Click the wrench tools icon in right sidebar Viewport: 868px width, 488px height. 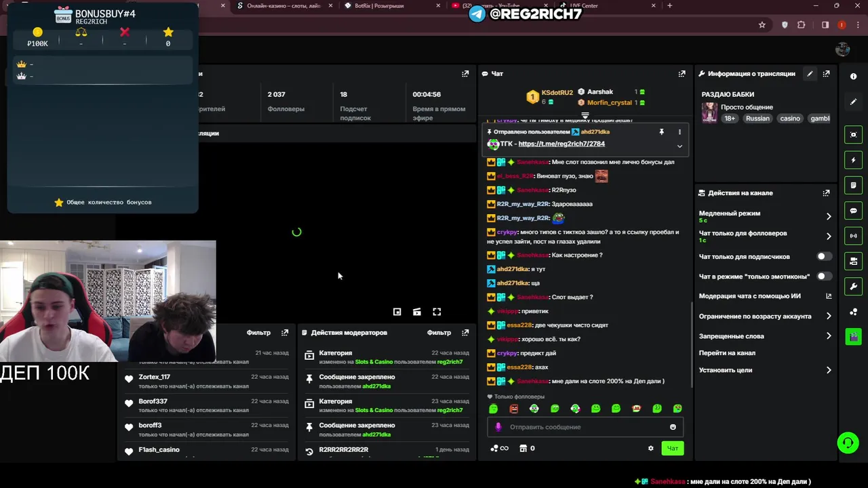(854, 287)
